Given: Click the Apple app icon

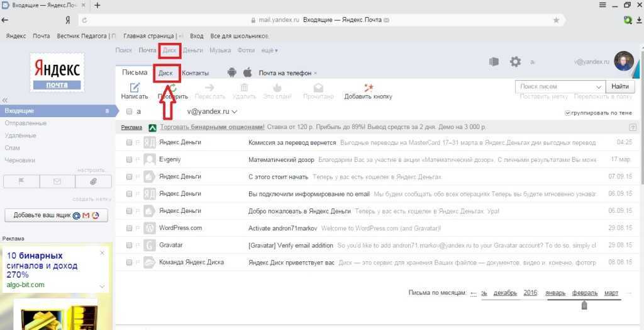Looking at the screenshot, I should [x=247, y=72].
